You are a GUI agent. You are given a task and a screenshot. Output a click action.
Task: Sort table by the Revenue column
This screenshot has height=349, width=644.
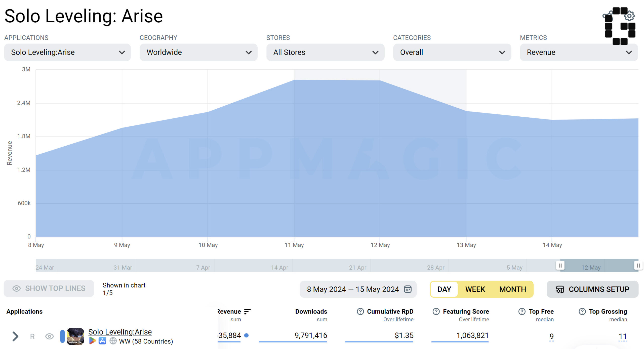(x=229, y=312)
